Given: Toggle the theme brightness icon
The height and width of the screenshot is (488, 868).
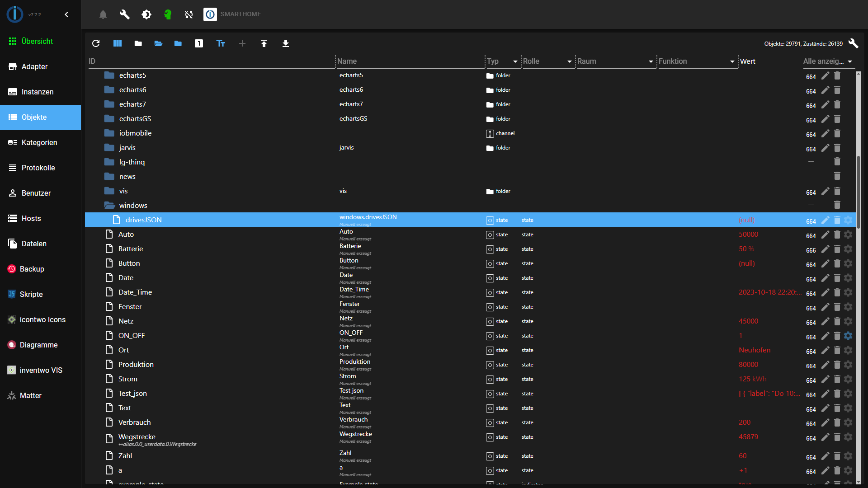Looking at the screenshot, I should [x=146, y=14].
